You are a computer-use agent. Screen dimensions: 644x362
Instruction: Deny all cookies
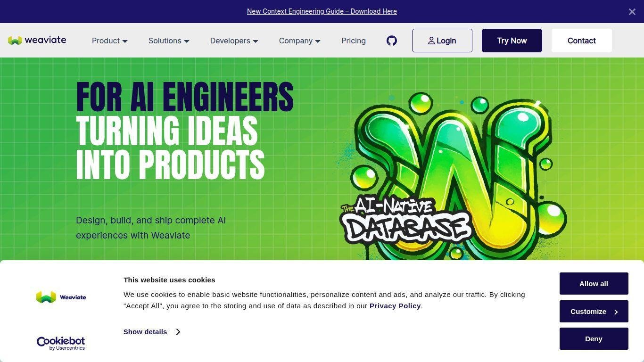coord(594,339)
